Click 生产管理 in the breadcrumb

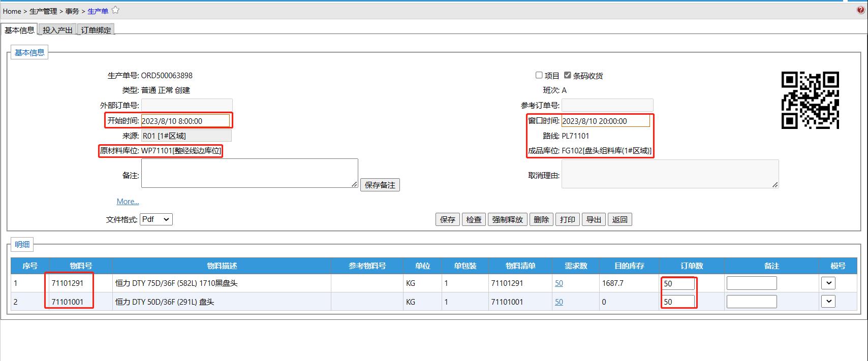(43, 11)
